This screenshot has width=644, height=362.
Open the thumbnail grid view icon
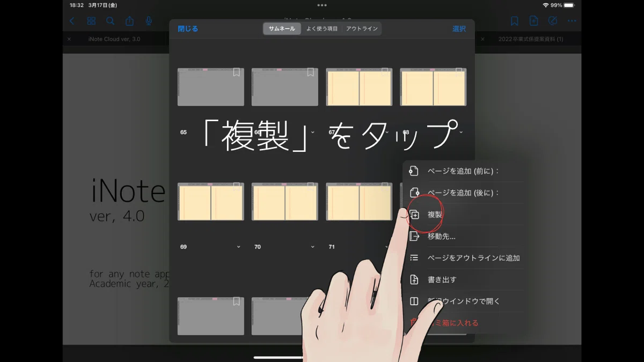[x=91, y=21]
